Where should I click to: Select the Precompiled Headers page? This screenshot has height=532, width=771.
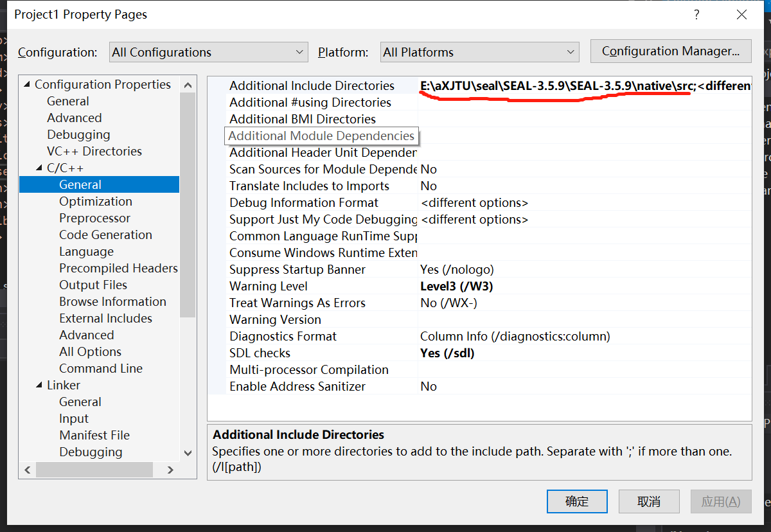pos(118,268)
